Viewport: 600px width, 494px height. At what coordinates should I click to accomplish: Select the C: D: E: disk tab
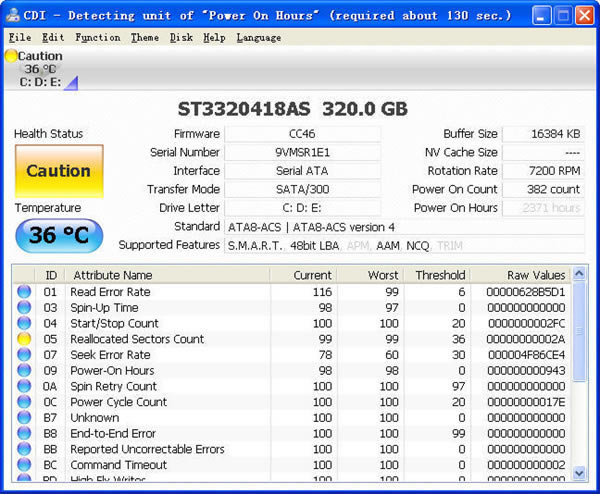tap(40, 82)
